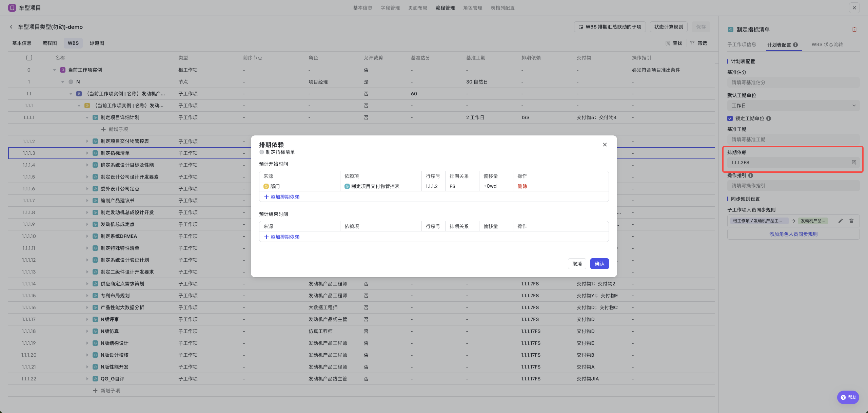
Task: Click the yellow icon of row 1.1.1
Action: point(87,106)
